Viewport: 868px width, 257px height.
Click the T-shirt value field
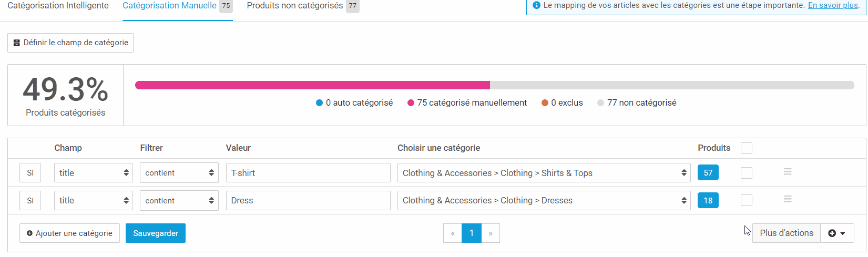point(308,173)
